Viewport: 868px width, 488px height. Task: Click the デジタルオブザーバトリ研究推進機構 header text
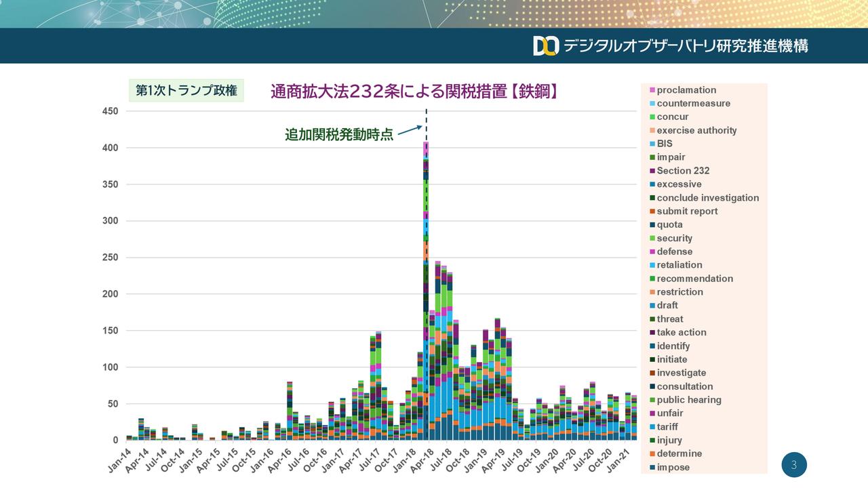[x=686, y=46]
